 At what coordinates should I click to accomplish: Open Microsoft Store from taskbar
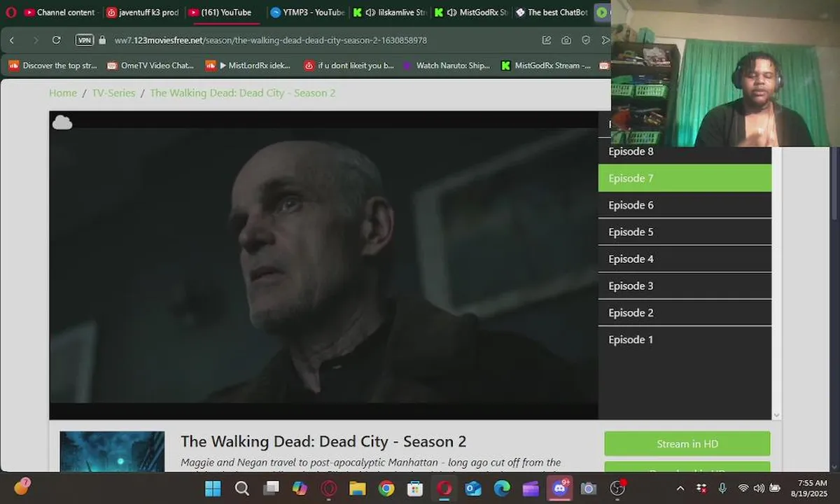[415, 488]
